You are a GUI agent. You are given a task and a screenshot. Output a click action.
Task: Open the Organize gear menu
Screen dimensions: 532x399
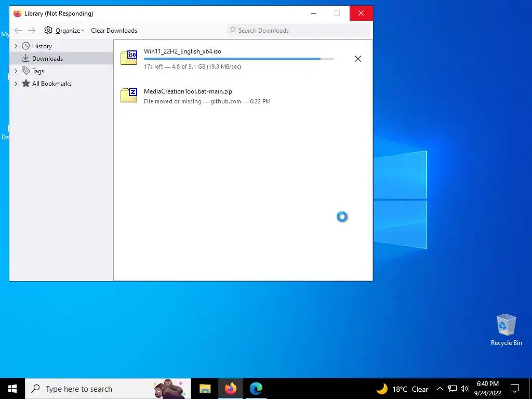(x=64, y=31)
